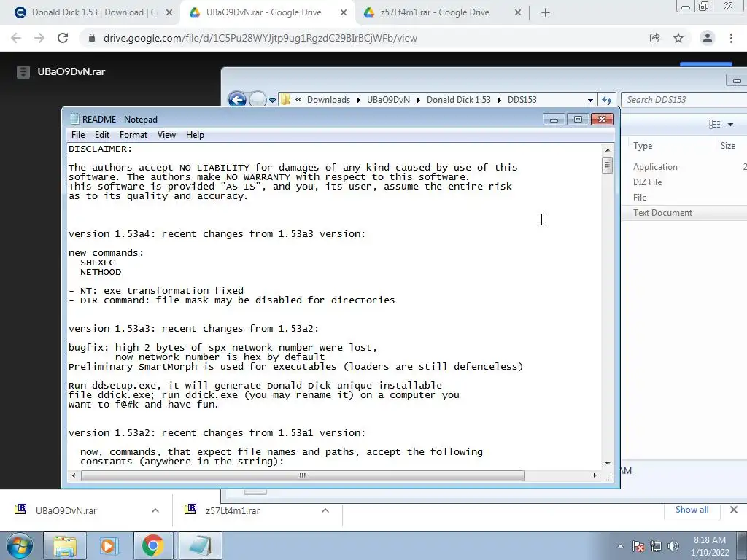Close the Chrome downloads bar
Screen dimensions: 747x560
click(x=734, y=510)
